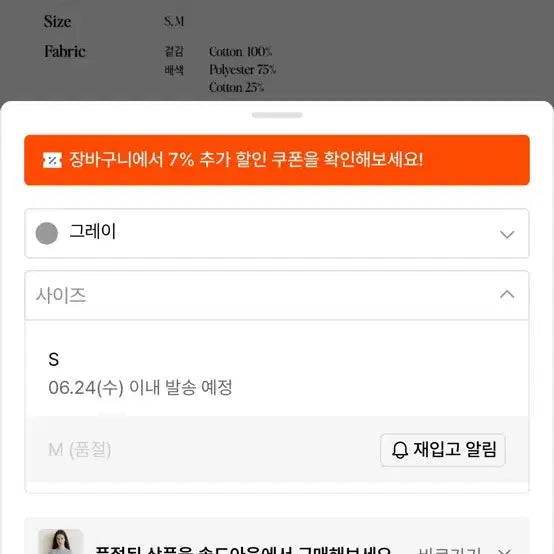
Task: Open the model thumbnail in bottom banner
Action: click(x=61, y=541)
